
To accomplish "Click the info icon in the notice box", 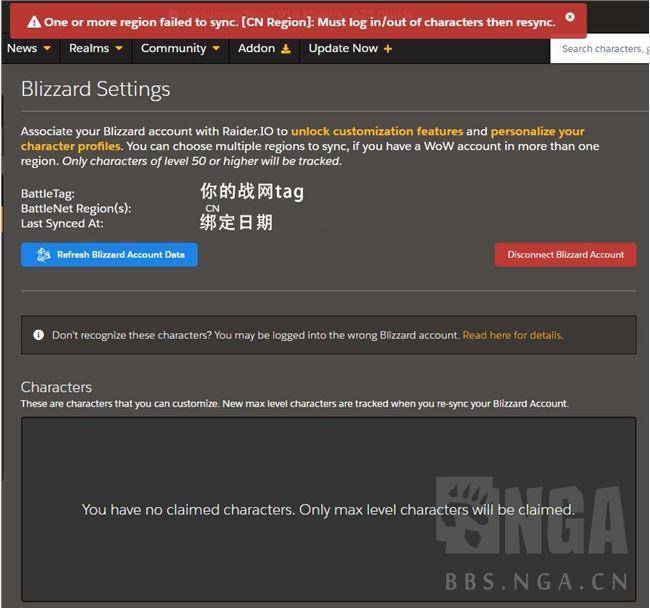I will pos(39,334).
